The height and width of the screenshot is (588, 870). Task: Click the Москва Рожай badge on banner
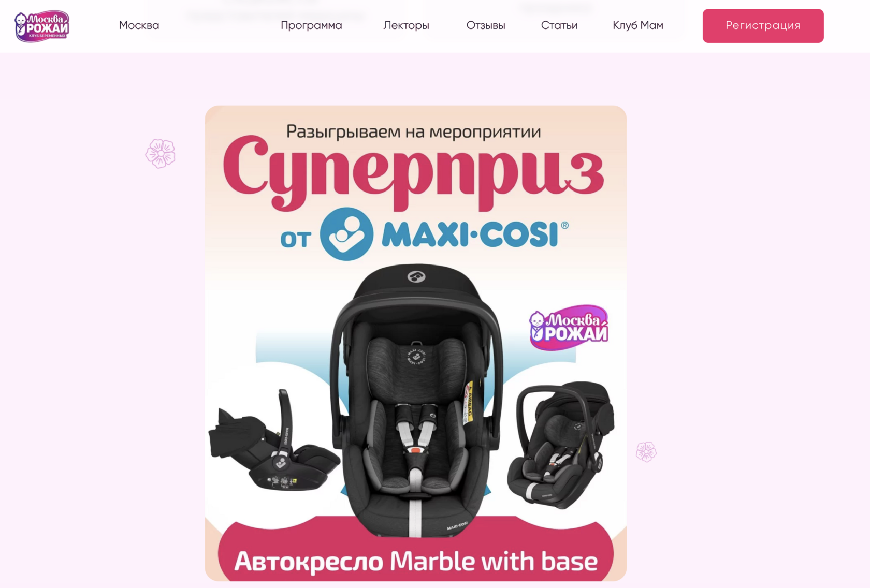click(x=569, y=327)
